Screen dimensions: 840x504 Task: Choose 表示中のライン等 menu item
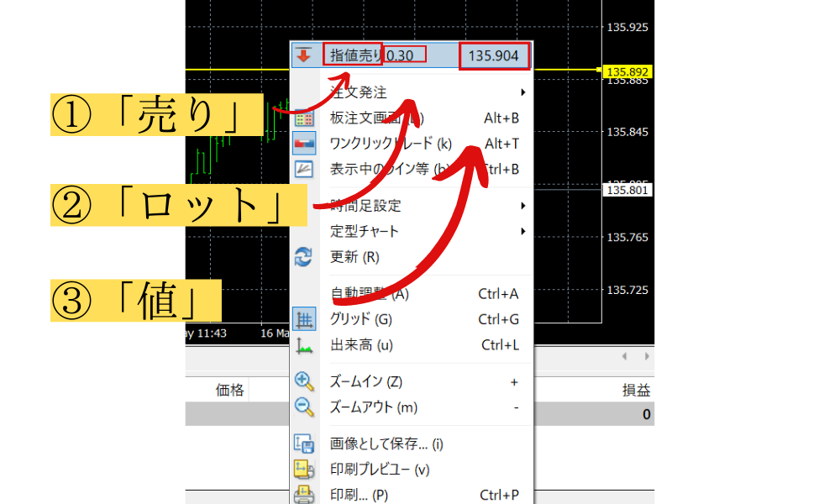pyautogui.click(x=391, y=169)
